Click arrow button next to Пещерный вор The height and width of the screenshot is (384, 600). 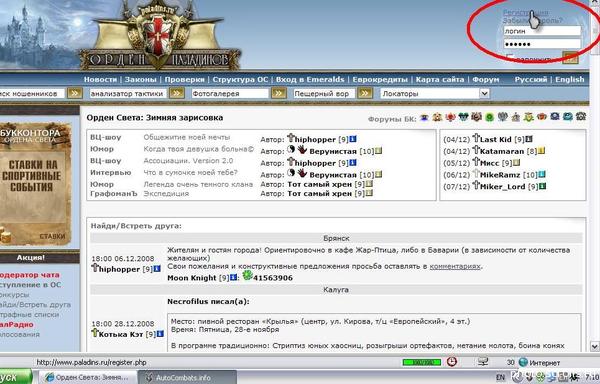(365, 93)
